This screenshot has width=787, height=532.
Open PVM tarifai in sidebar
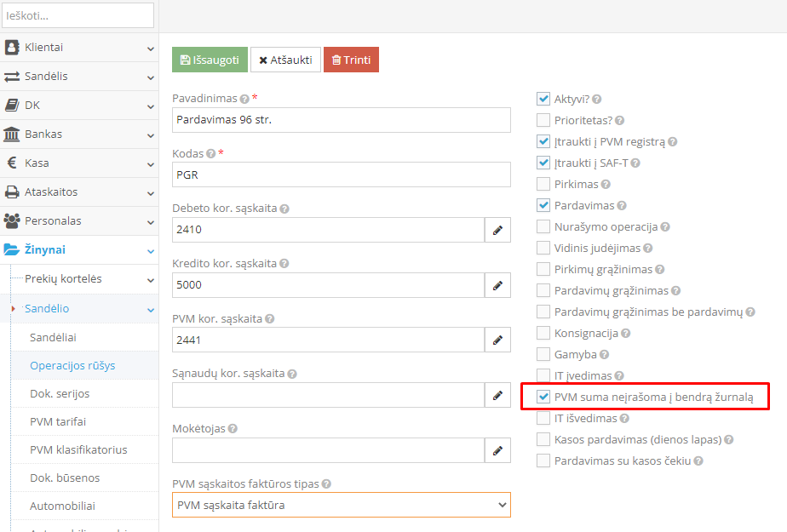tap(58, 421)
